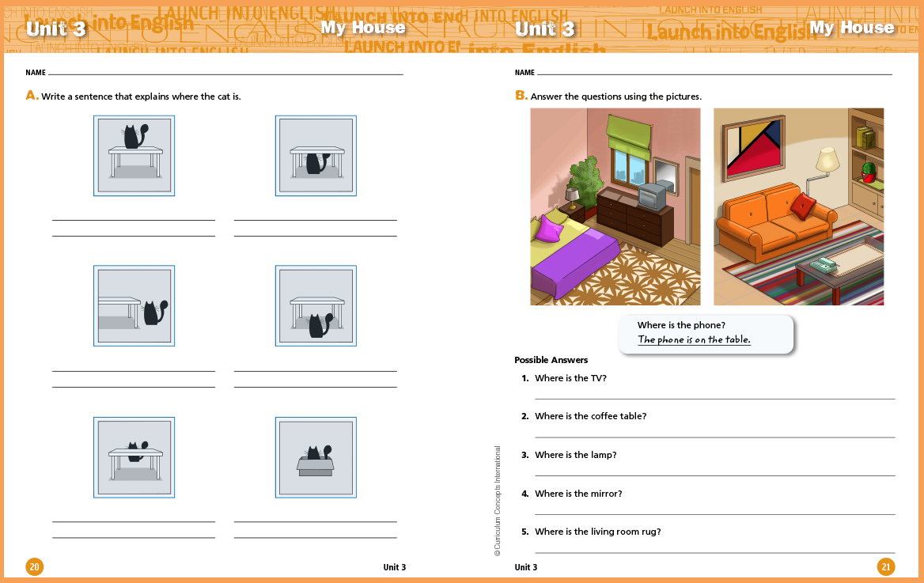Image resolution: width=924 pixels, height=583 pixels.
Task: Click 'Unit 3' footer on page 20
Action: (x=394, y=567)
